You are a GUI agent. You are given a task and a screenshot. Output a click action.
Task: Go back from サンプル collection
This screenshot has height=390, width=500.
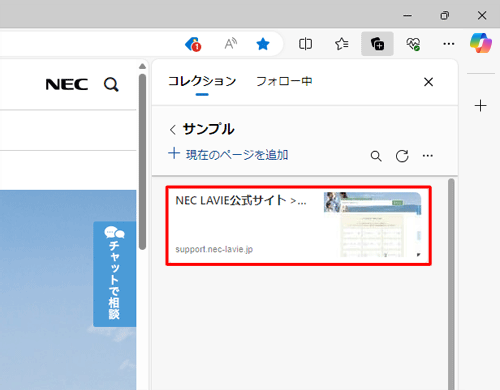(173, 129)
